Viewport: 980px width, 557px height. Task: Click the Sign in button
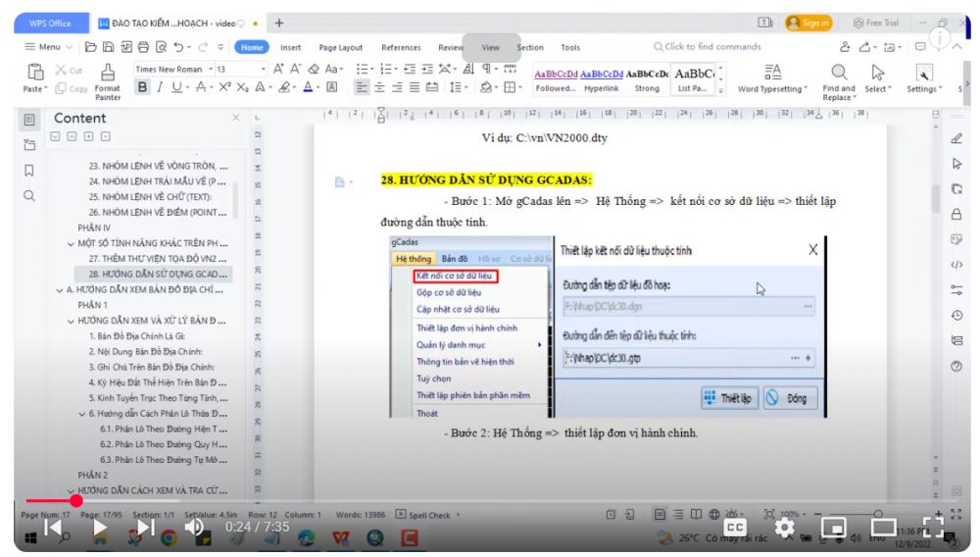pos(808,23)
